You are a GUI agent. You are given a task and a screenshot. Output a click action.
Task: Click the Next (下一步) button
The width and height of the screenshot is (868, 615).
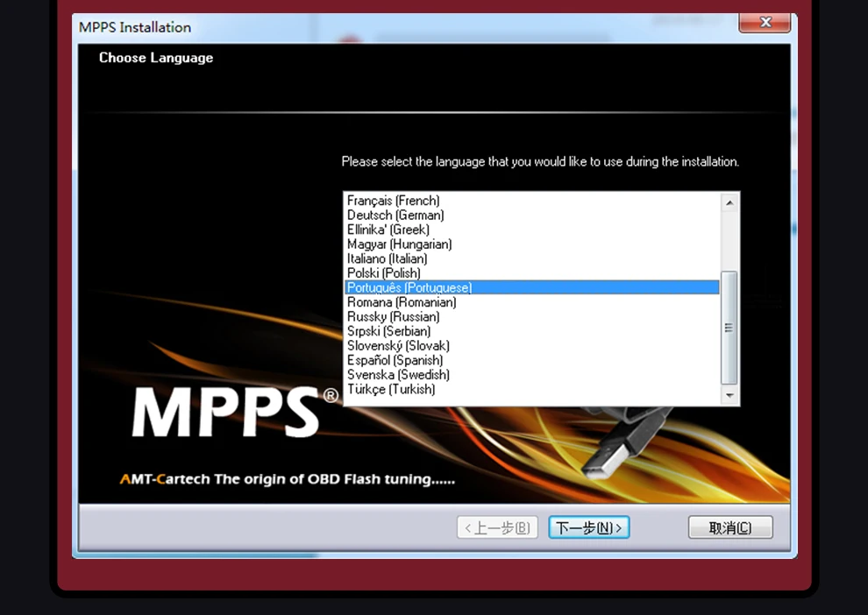tap(589, 527)
